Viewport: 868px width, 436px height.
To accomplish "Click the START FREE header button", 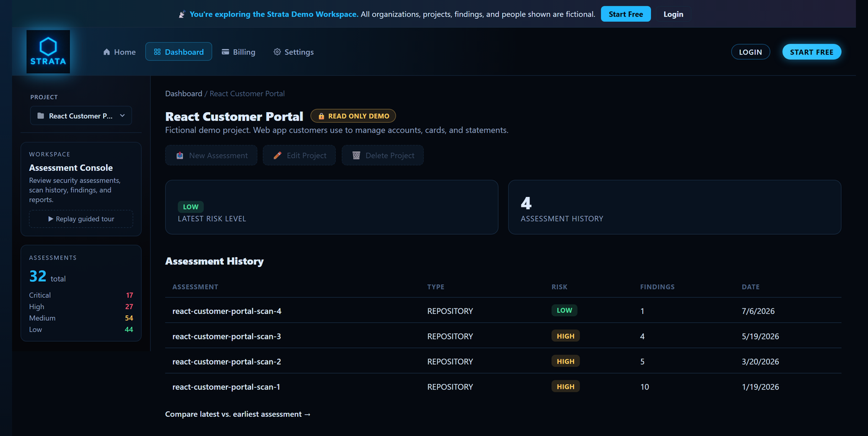I will [812, 52].
